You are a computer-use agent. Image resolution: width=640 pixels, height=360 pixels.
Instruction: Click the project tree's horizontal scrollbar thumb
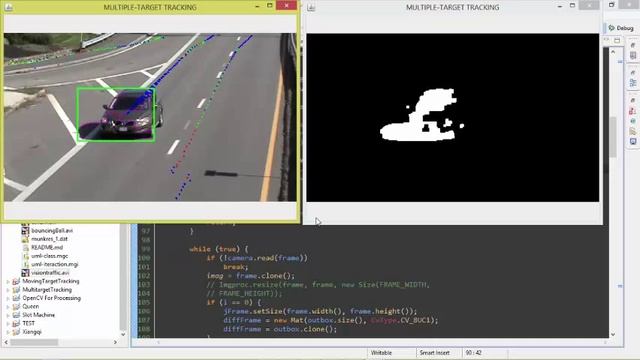[33, 342]
